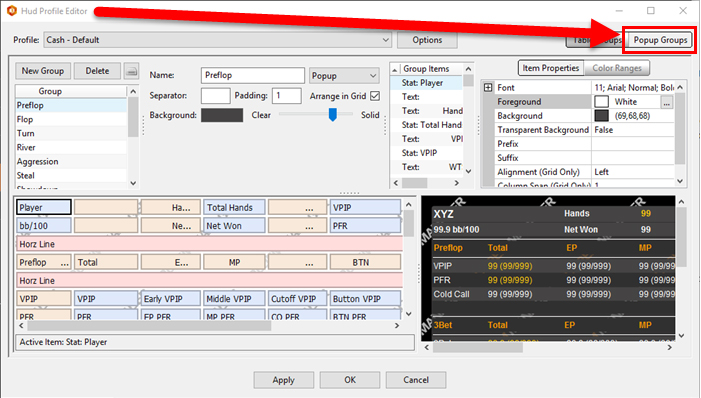Click the first Horz Line row
This screenshot has height=398, width=701.
pos(210,244)
